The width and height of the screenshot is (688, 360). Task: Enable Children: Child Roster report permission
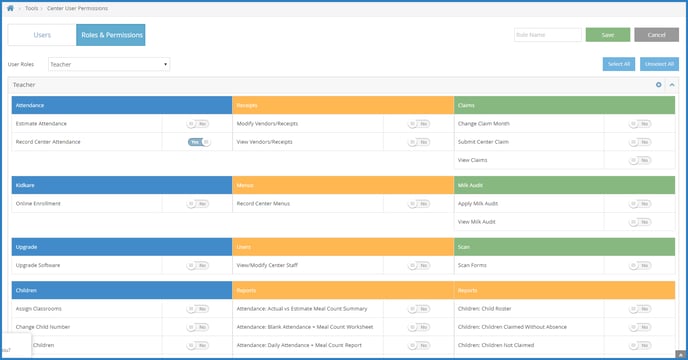[640, 309]
